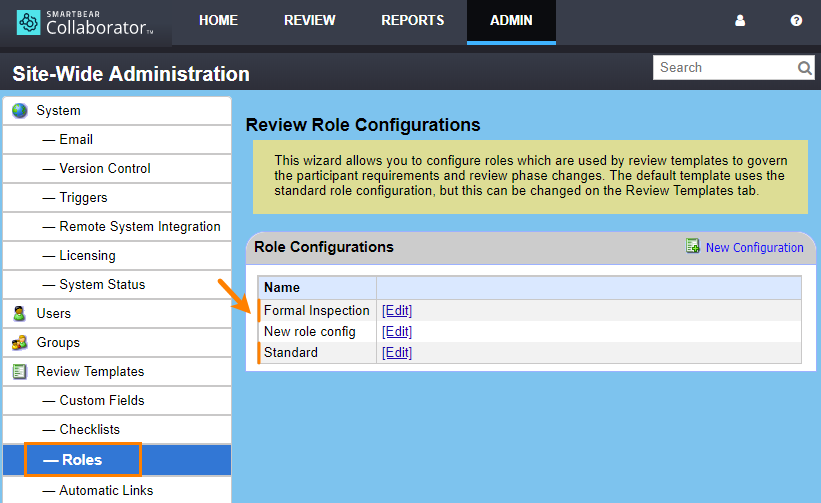Go to the REPORTS tab
This screenshot has width=821, height=503.
pyautogui.click(x=412, y=21)
